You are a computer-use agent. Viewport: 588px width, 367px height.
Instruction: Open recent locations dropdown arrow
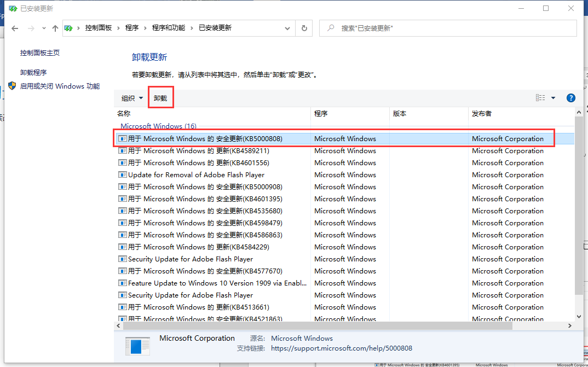[x=44, y=28]
